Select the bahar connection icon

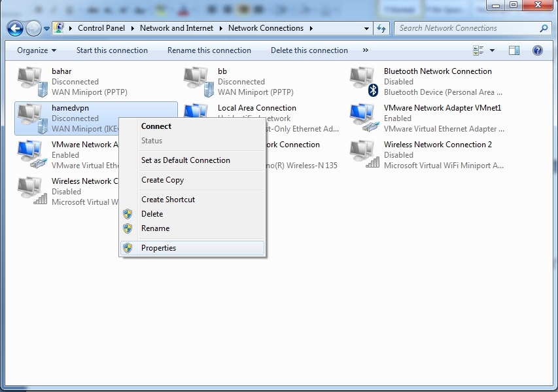point(33,82)
